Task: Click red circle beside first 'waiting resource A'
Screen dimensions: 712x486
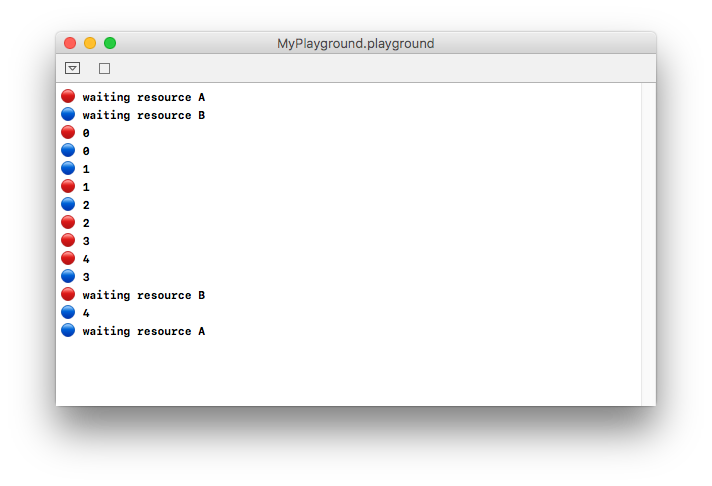Action: [68, 96]
